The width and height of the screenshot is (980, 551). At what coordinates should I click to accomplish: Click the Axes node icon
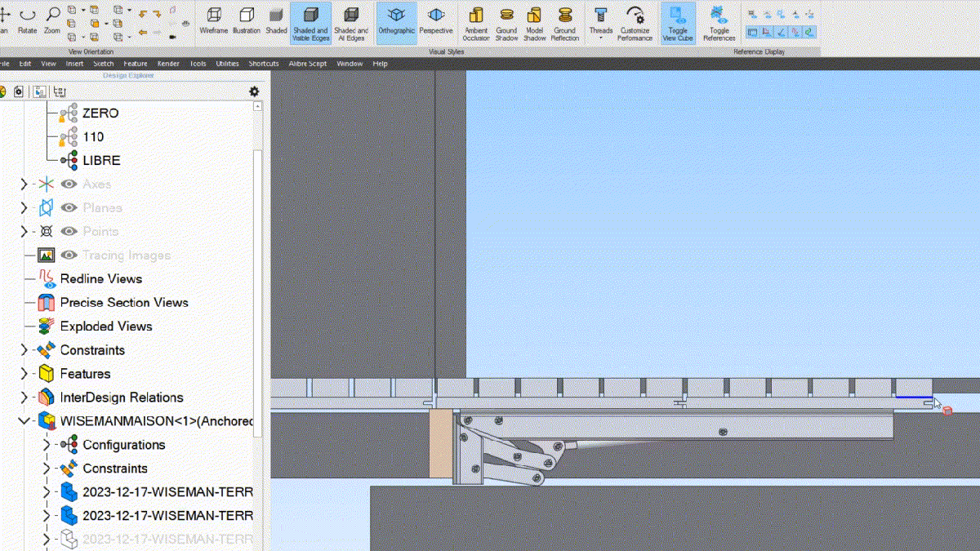tap(46, 184)
